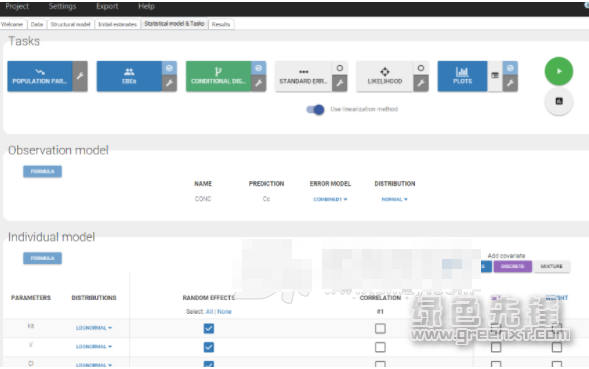Screen dimensions: 589x369
Task: Remove a correlation group with the minus icon
Action: (354, 298)
